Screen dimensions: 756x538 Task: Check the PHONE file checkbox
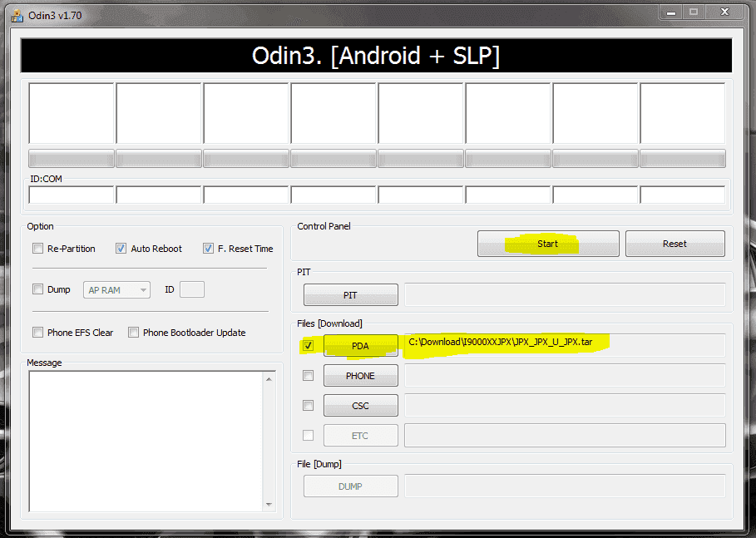coord(308,375)
